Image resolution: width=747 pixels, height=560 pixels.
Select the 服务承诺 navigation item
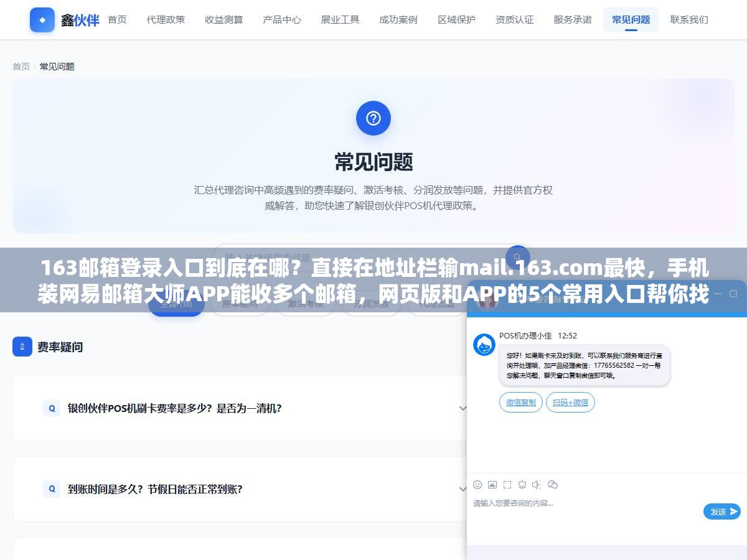[573, 20]
